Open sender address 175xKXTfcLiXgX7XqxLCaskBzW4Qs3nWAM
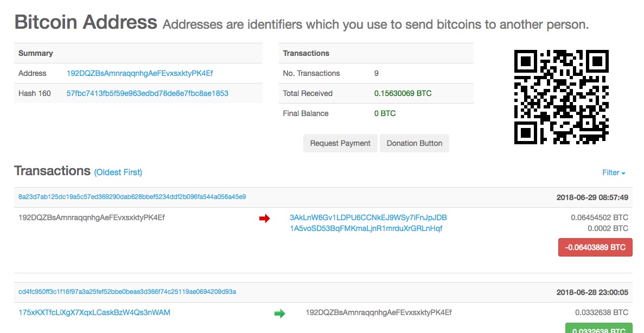This screenshot has width=644, height=333. pos(94,312)
